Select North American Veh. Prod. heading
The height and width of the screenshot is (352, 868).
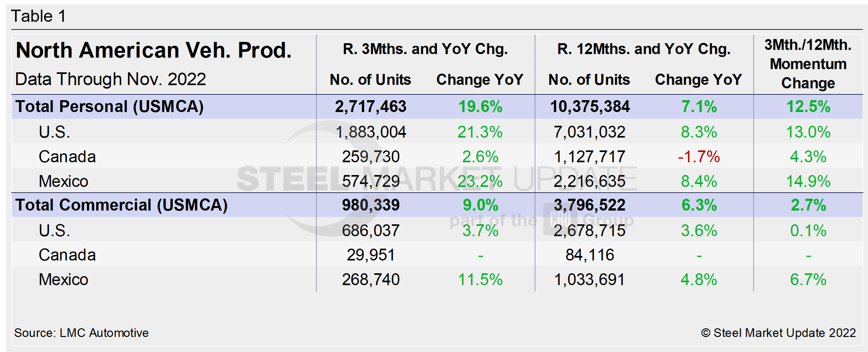click(x=154, y=51)
